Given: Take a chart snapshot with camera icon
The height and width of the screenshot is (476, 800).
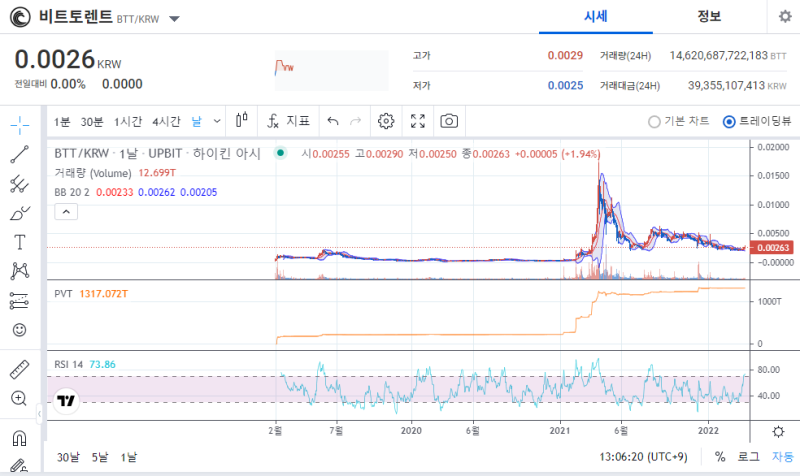Looking at the screenshot, I should (449, 121).
